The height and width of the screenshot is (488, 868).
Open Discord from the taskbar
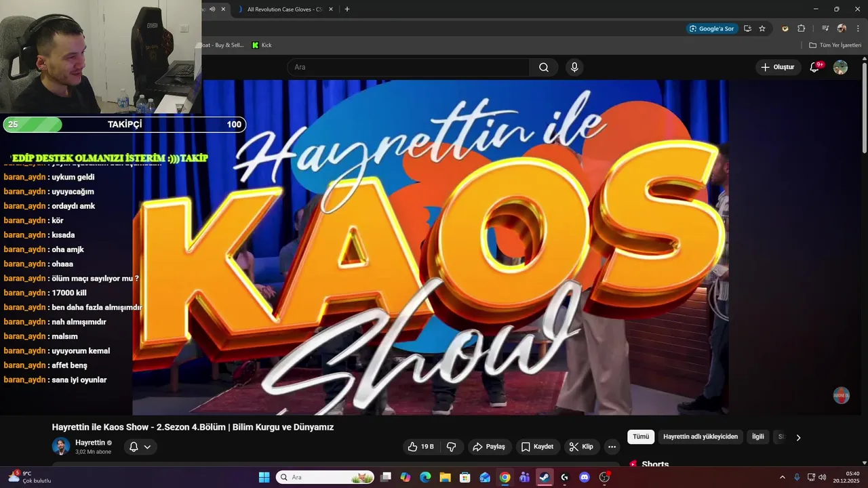(585, 477)
